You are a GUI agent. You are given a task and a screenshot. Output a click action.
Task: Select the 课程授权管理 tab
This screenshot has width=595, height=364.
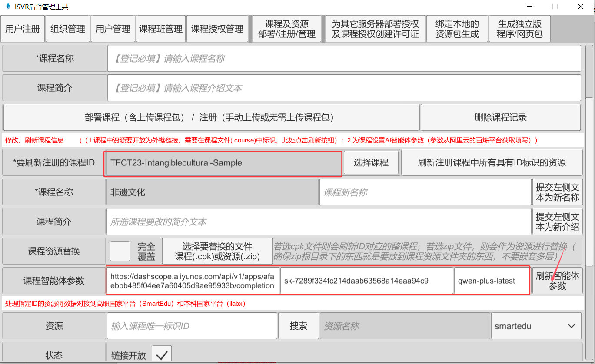tap(217, 29)
